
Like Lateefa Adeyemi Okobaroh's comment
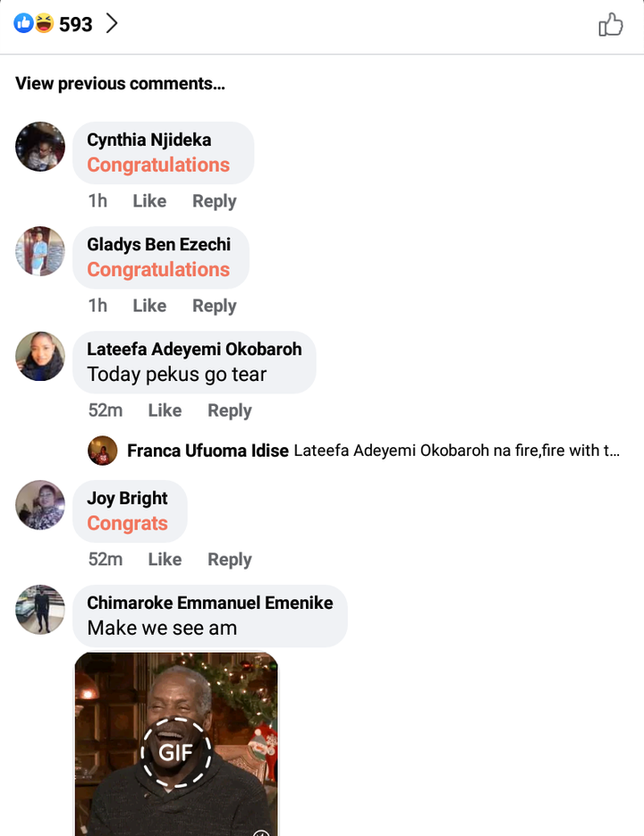click(165, 410)
